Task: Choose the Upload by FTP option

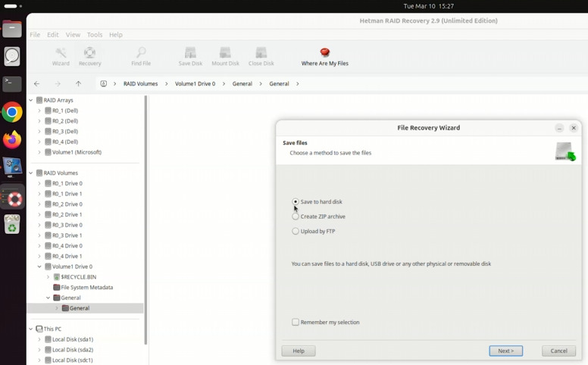Action: [296, 231]
